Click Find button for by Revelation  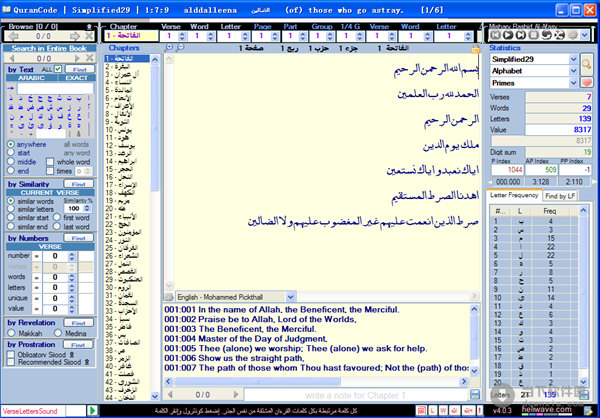click(78, 323)
